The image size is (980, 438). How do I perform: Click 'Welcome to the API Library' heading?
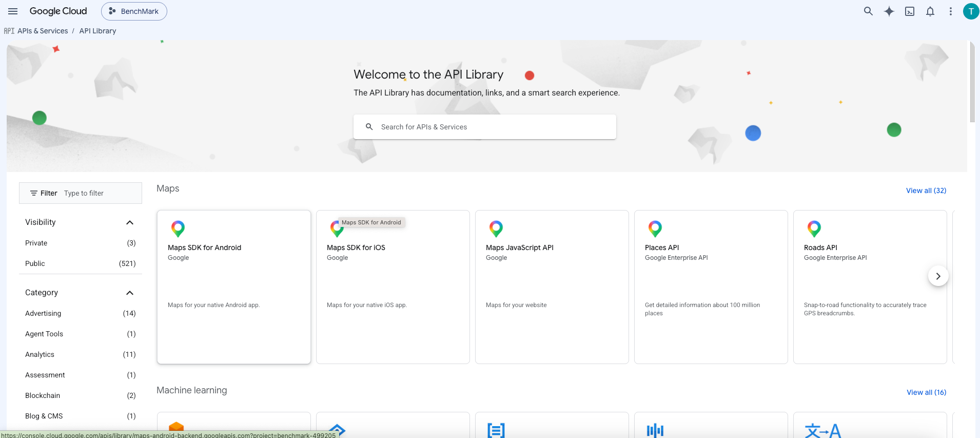point(428,74)
